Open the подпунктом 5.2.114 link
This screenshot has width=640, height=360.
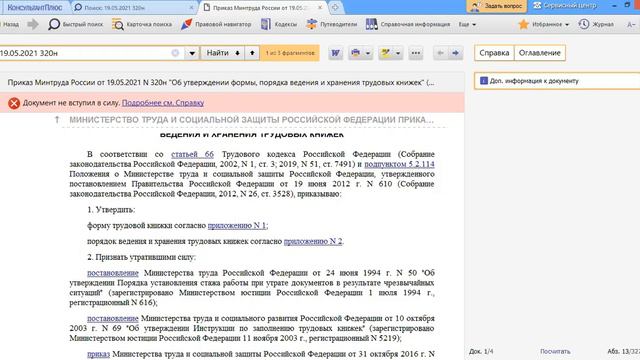(399, 164)
